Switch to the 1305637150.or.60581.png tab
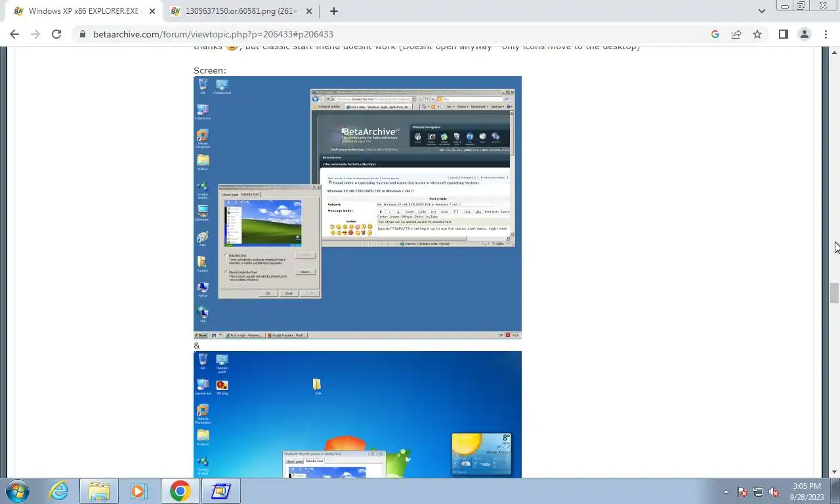 [x=240, y=11]
